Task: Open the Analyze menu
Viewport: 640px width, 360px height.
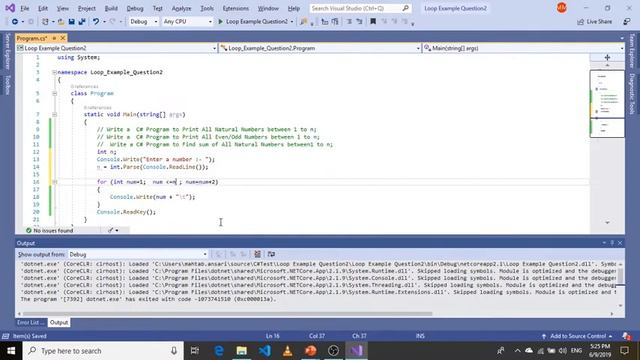Action: [x=181, y=8]
